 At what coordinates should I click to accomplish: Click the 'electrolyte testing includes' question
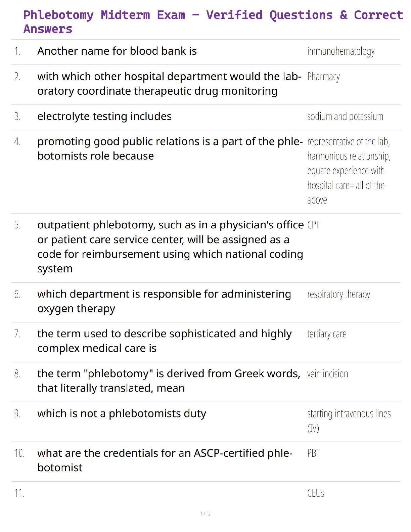pyautogui.click(x=104, y=116)
